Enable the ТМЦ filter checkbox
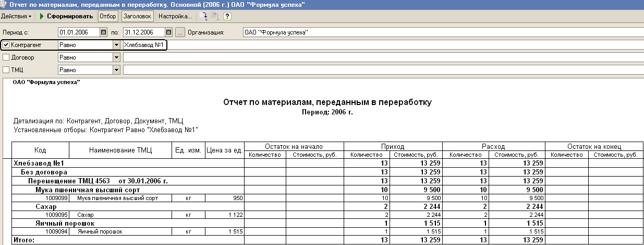 click(x=6, y=70)
